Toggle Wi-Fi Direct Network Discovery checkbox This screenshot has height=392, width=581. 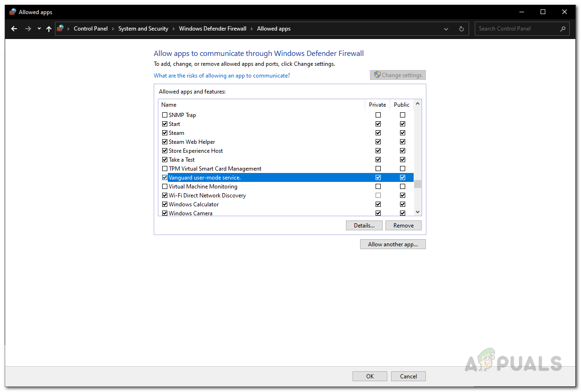click(165, 196)
